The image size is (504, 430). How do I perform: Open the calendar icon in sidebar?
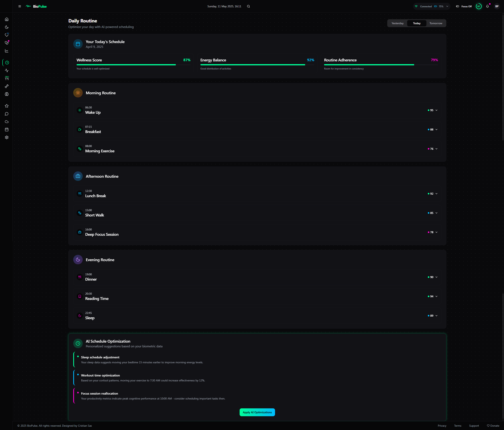[7, 129]
